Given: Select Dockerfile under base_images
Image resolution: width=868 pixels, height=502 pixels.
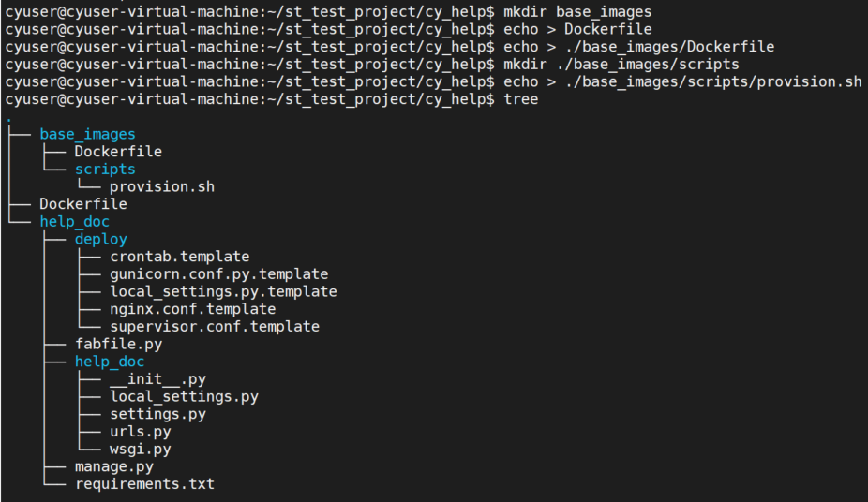Looking at the screenshot, I should pyautogui.click(x=118, y=152).
